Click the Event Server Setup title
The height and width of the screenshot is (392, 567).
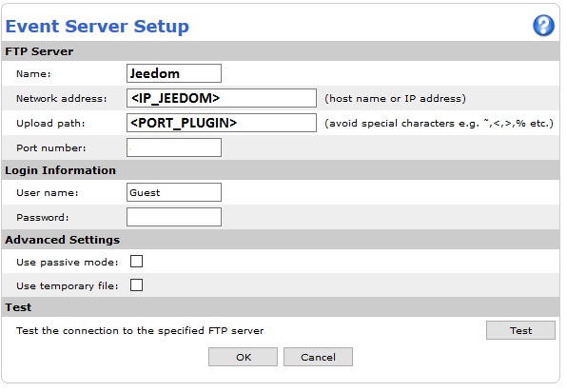(97, 26)
